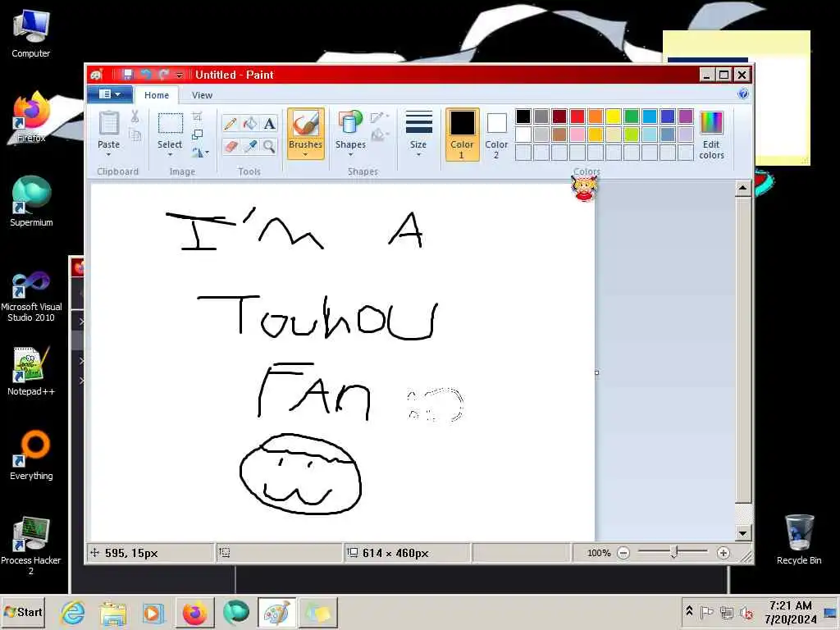Click the Edit colors rainbow icon
Image resolution: width=840 pixels, height=630 pixels.
tap(711, 123)
